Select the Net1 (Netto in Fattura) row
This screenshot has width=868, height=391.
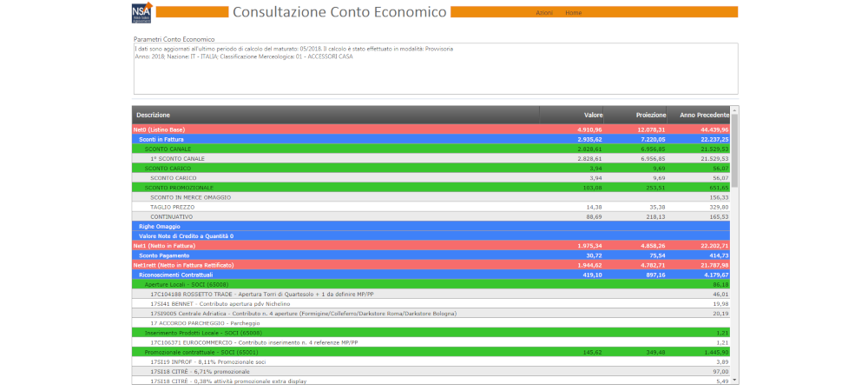point(431,245)
